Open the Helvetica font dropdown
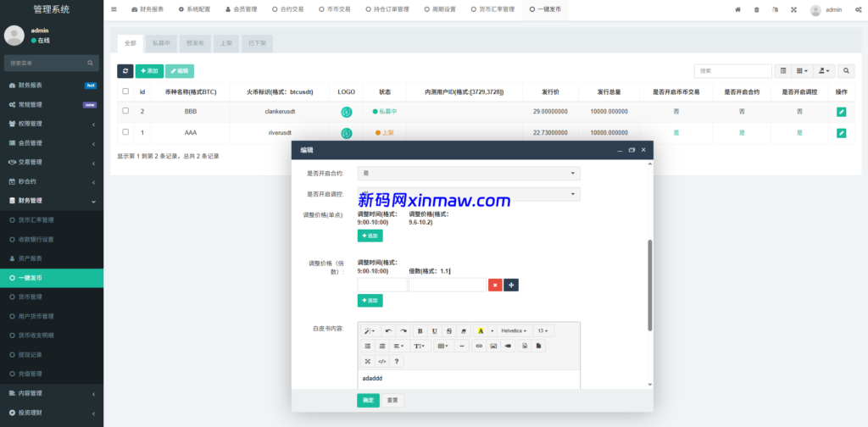This screenshot has width=868, height=427. [514, 330]
